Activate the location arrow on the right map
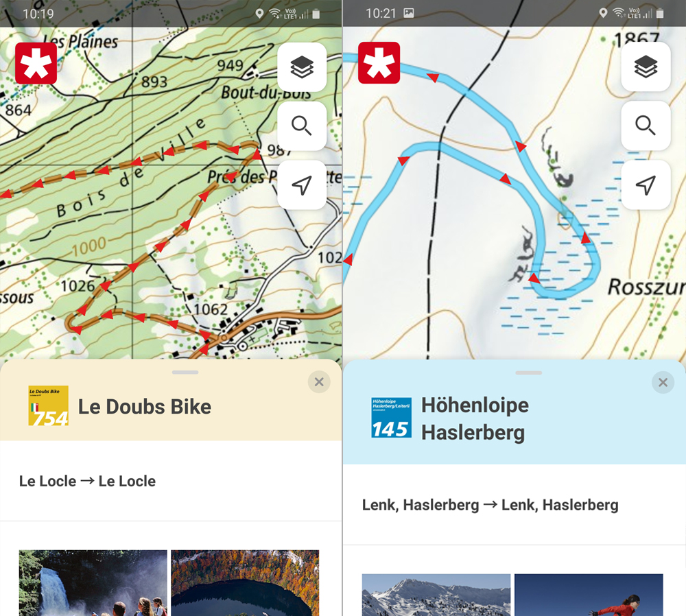 [646, 185]
